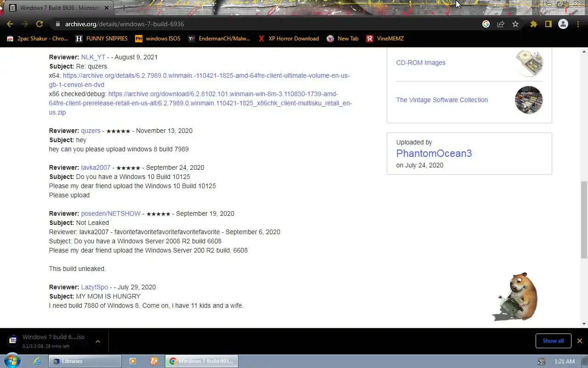
Task: Open the x64 build 7989 archive link
Action: (199, 80)
